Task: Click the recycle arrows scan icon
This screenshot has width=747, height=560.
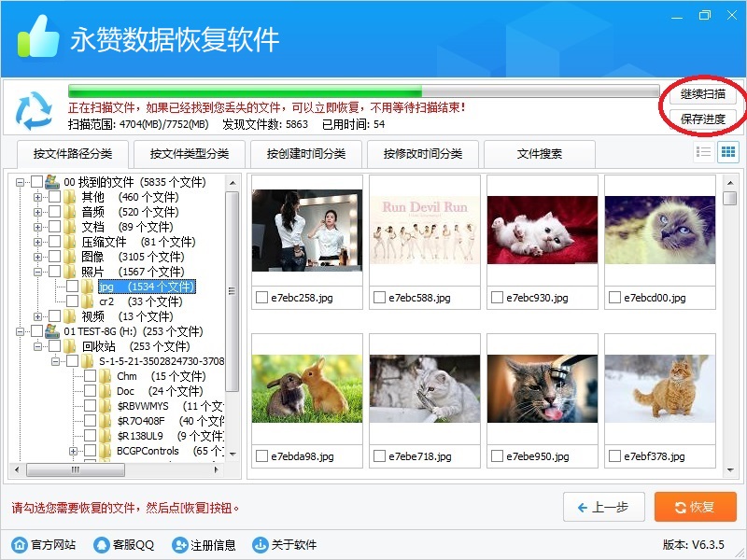Action: [35, 111]
